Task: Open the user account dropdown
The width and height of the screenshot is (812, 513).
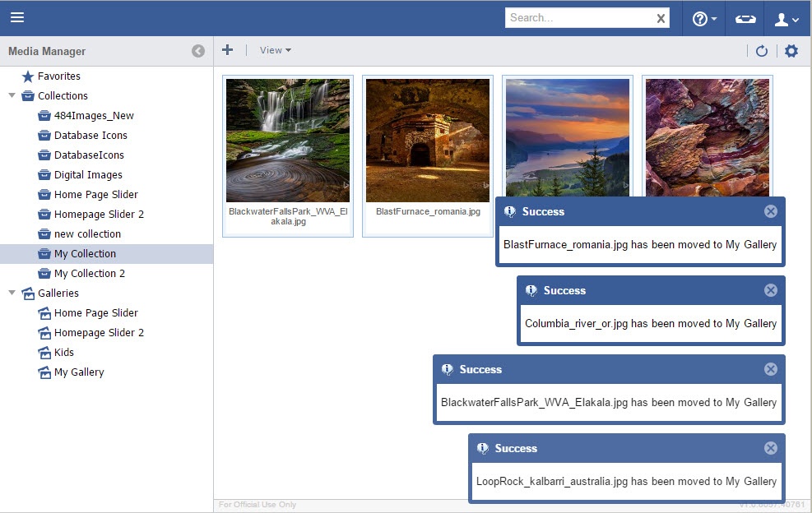Action: (x=786, y=18)
